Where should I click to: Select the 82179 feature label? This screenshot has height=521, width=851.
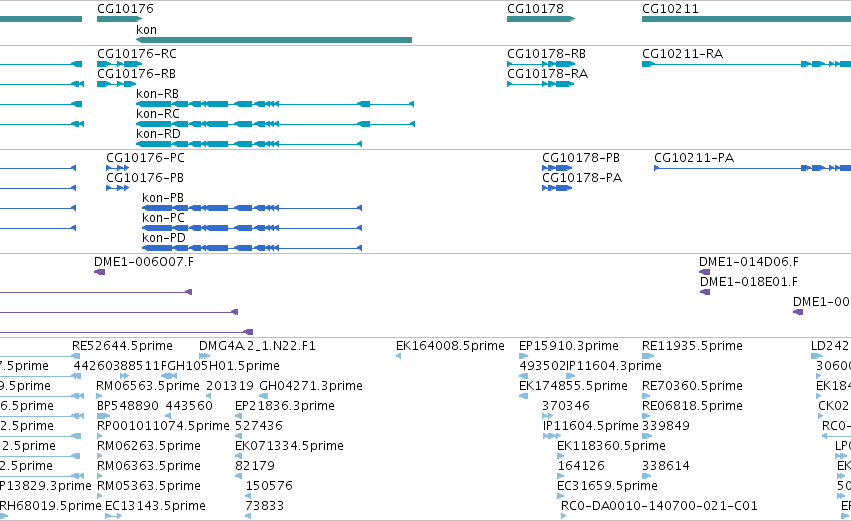(255, 466)
